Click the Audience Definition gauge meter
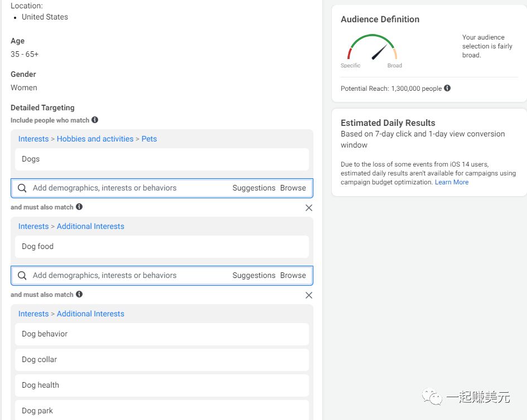The height and width of the screenshot is (420, 527). point(372,49)
